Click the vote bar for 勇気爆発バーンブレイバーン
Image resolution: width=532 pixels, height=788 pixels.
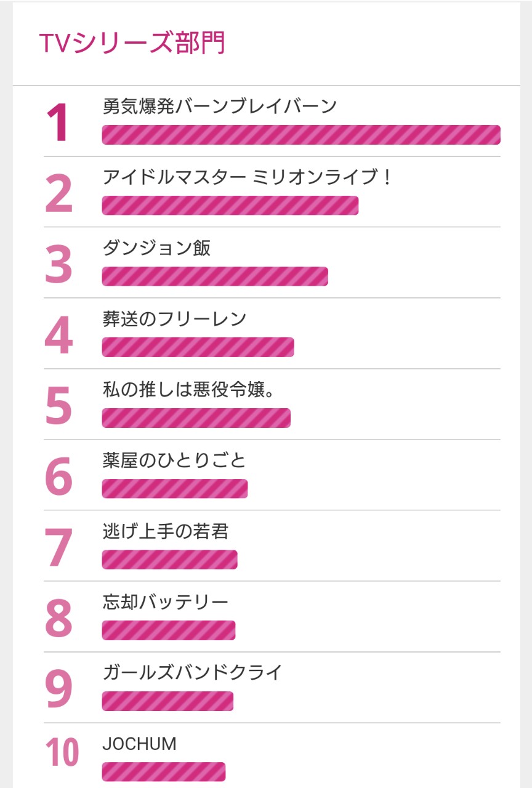coord(300,135)
